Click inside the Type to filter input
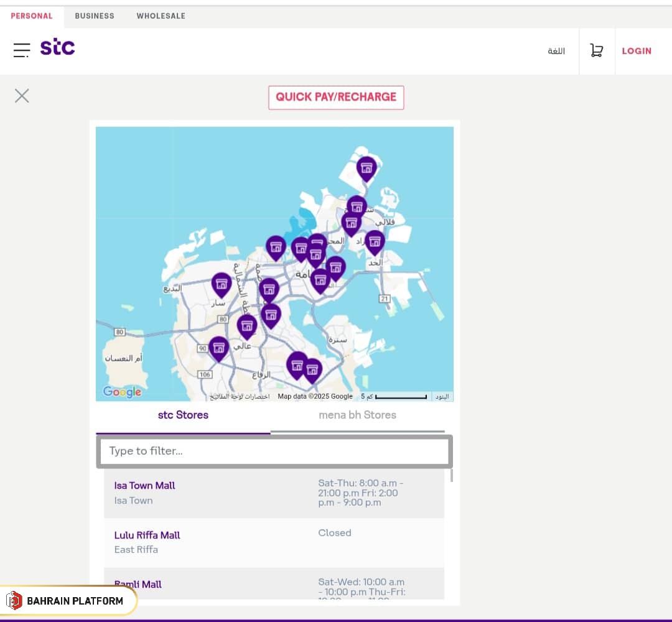 pos(274,451)
